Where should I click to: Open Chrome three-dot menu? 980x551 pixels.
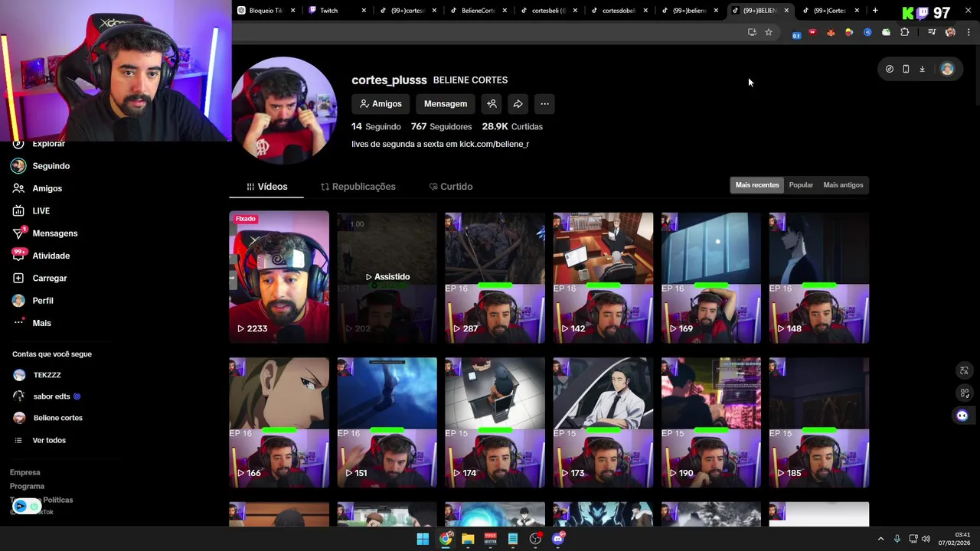[x=969, y=32]
